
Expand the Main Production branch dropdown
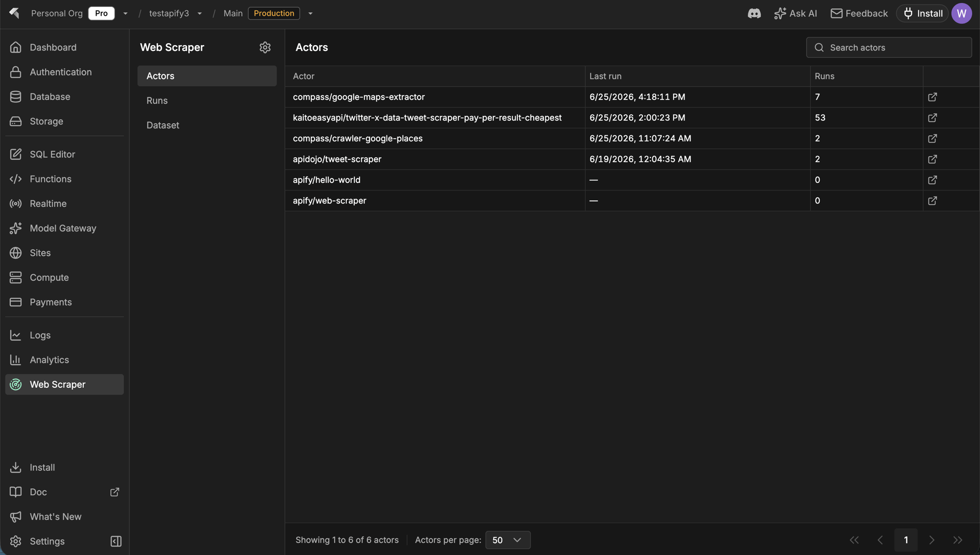point(310,13)
